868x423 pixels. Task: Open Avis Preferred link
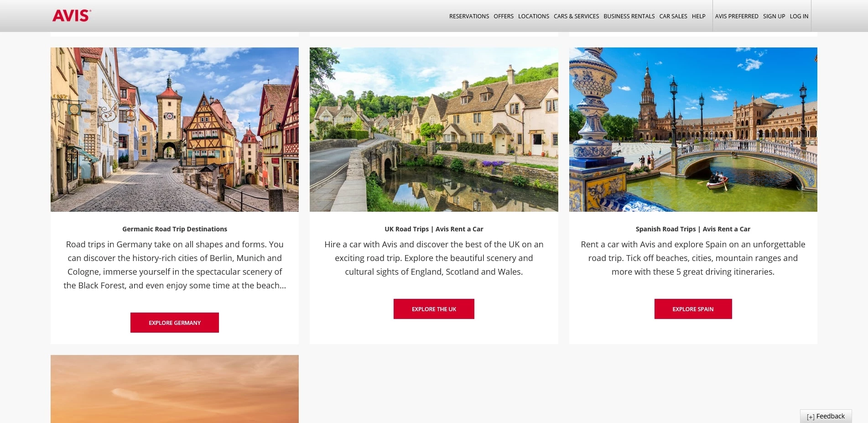point(737,16)
